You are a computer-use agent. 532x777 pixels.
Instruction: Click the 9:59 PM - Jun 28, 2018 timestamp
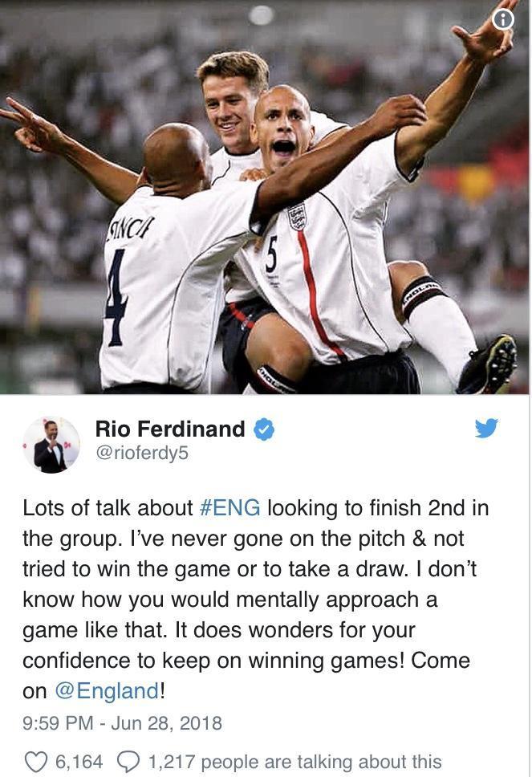(122, 723)
